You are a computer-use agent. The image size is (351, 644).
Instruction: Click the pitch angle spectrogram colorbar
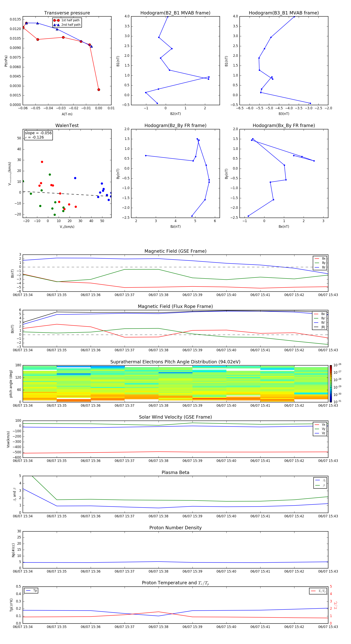[x=331, y=383]
